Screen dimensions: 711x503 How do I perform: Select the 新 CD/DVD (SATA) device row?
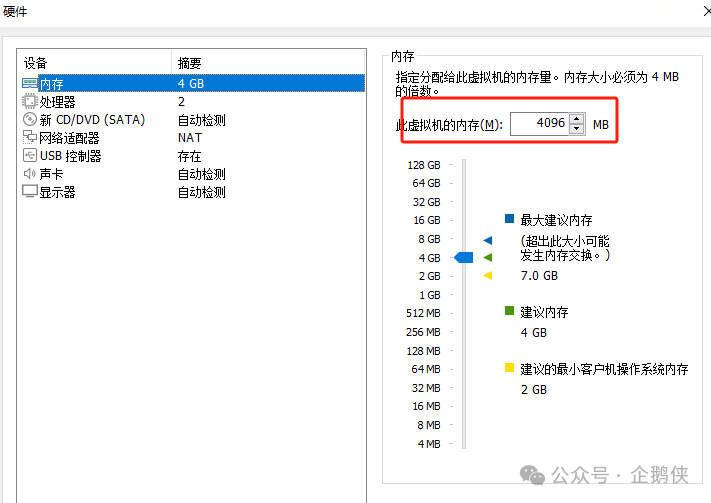click(193, 120)
